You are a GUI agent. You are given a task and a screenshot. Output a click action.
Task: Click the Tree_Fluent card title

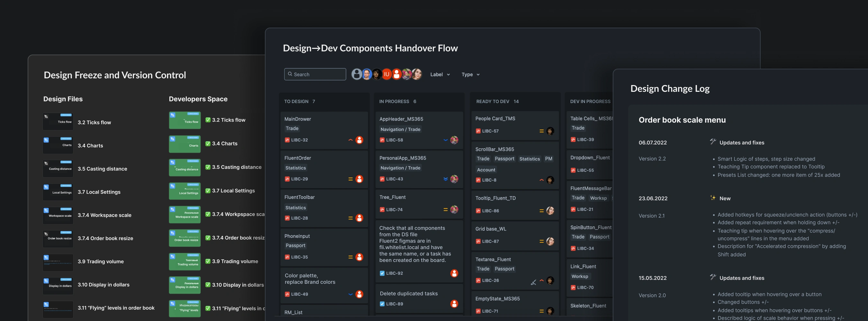pyautogui.click(x=392, y=197)
